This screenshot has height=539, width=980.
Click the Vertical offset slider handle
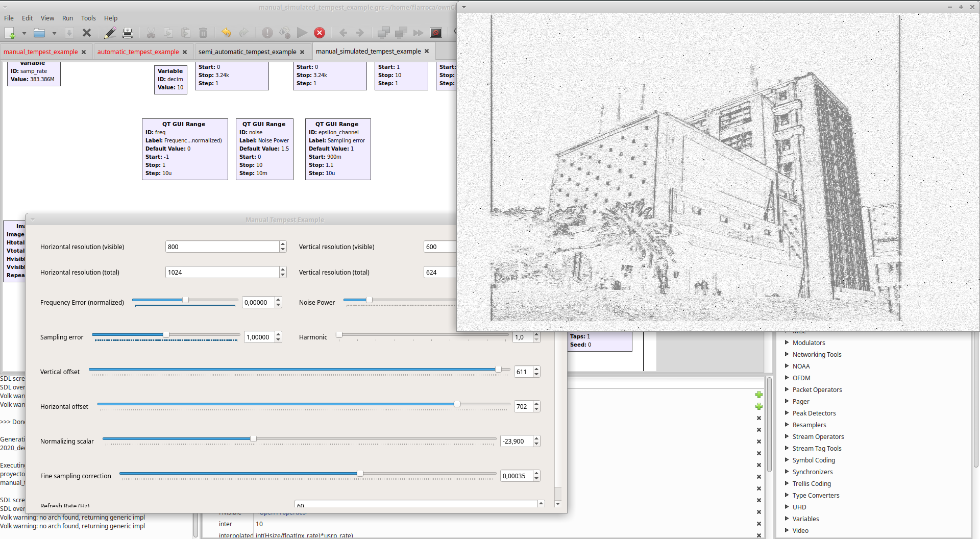[498, 370]
